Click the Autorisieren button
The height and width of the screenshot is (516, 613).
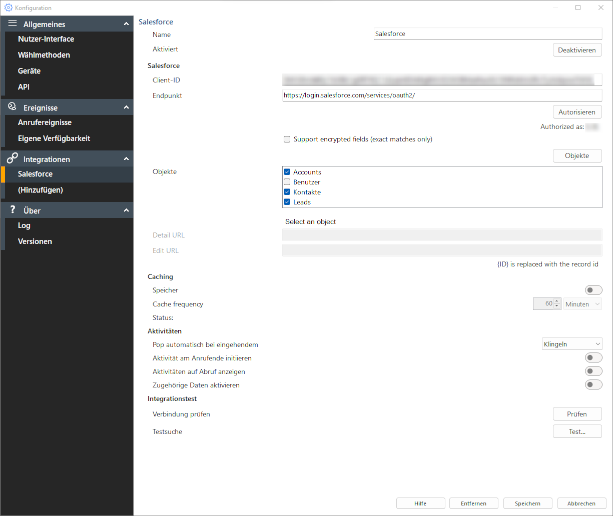(x=577, y=112)
